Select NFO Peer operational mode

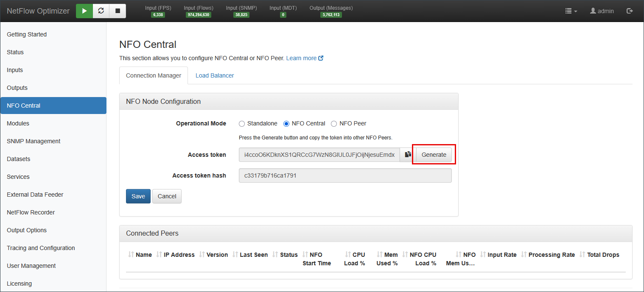click(334, 124)
